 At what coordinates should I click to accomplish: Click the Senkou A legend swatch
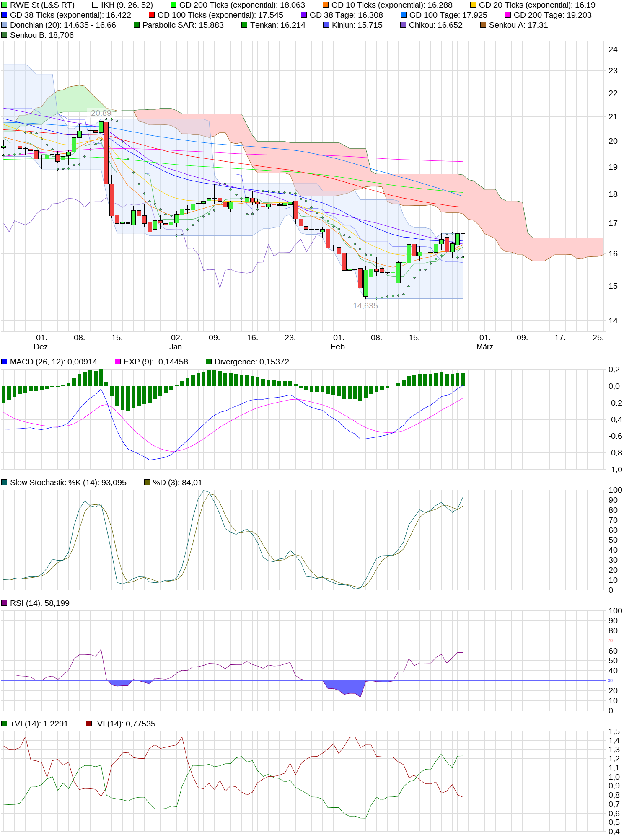[x=483, y=25]
